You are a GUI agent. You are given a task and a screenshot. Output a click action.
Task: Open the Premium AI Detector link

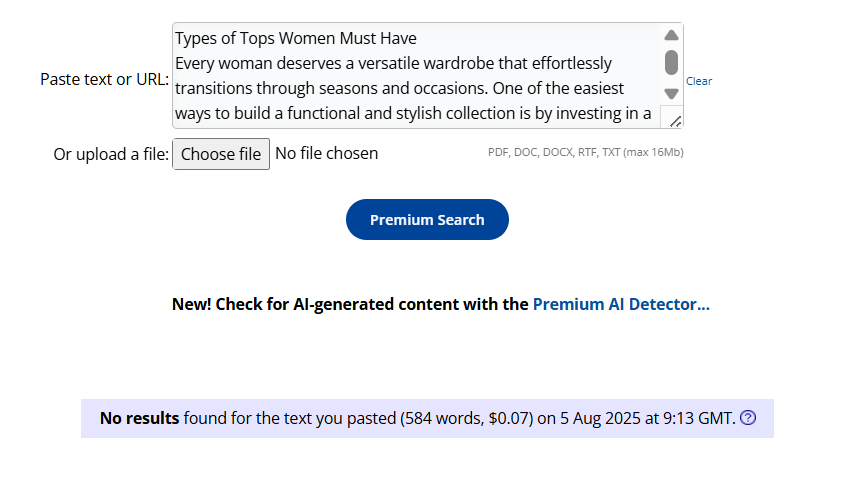pos(621,304)
